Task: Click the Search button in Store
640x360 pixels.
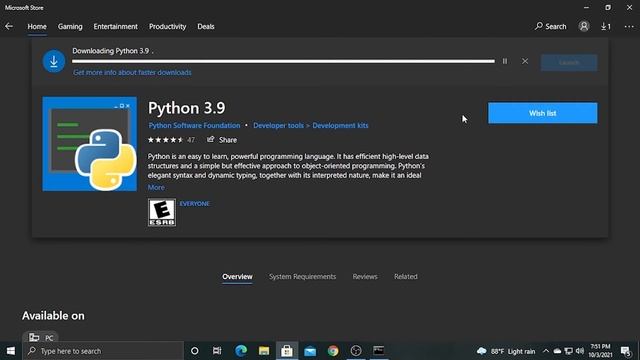Action: click(551, 27)
